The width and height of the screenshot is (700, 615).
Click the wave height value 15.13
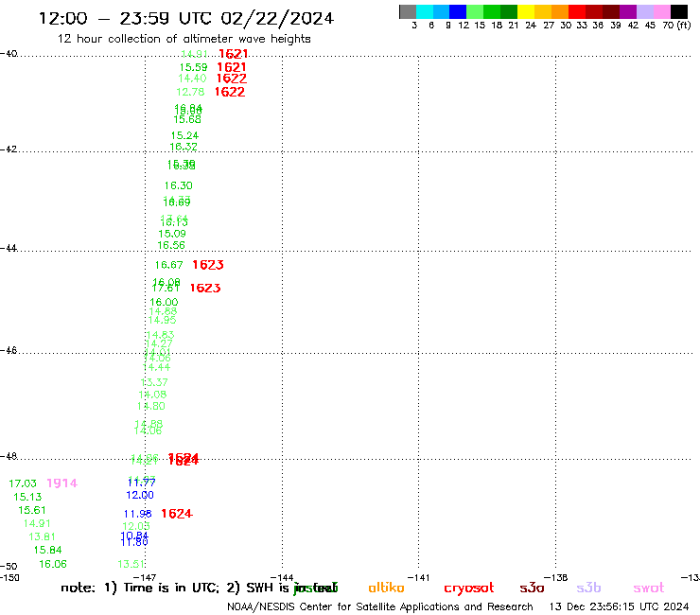point(27,497)
